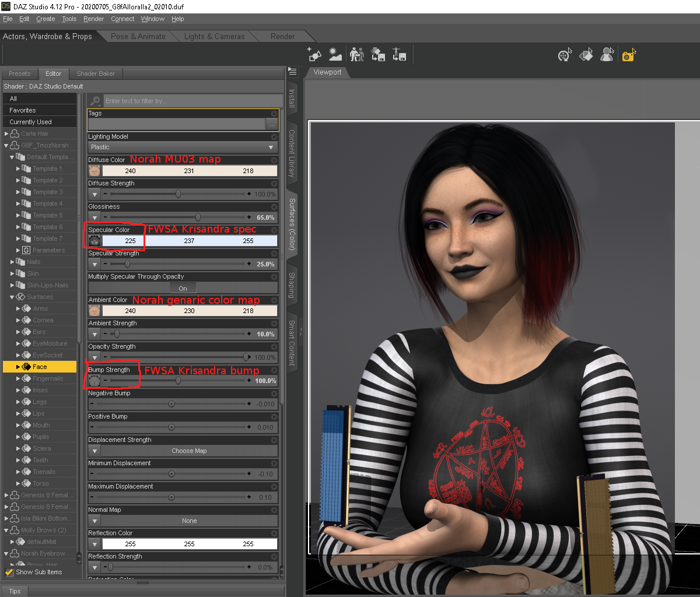The image size is (700, 597).
Task: Click the Diffuse Color face map thumbnail
Action: click(94, 171)
